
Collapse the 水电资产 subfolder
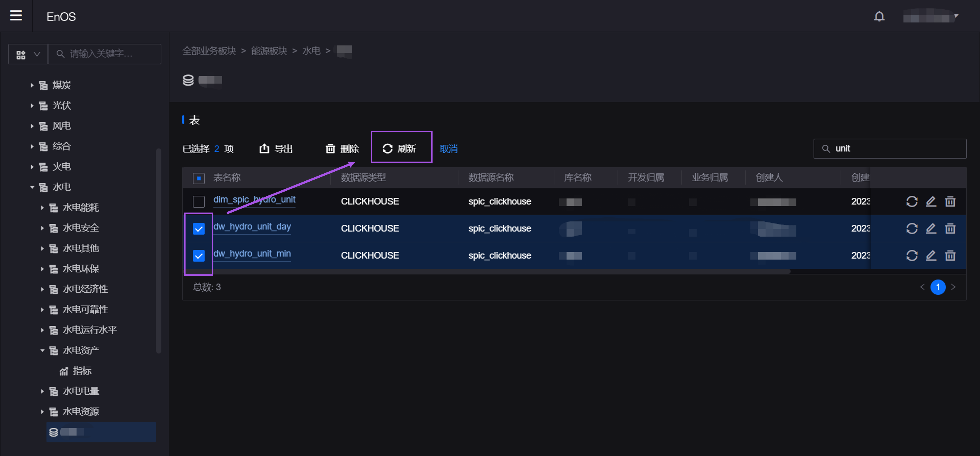42,350
